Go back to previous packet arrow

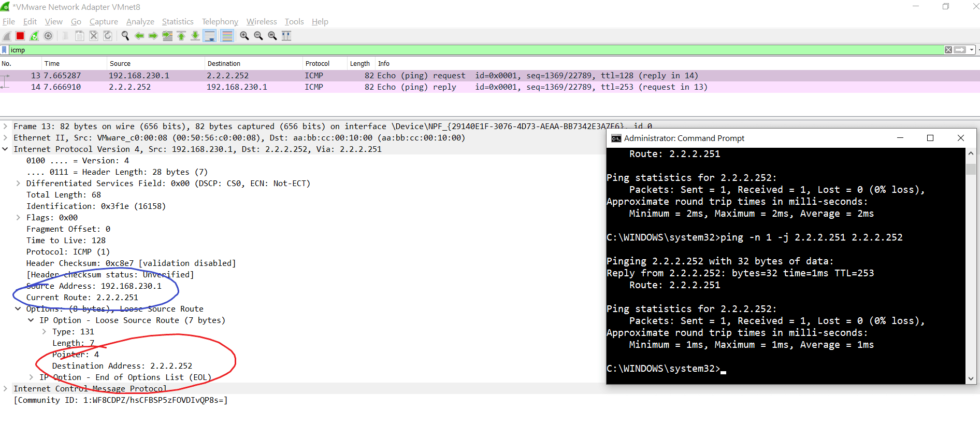coord(139,36)
